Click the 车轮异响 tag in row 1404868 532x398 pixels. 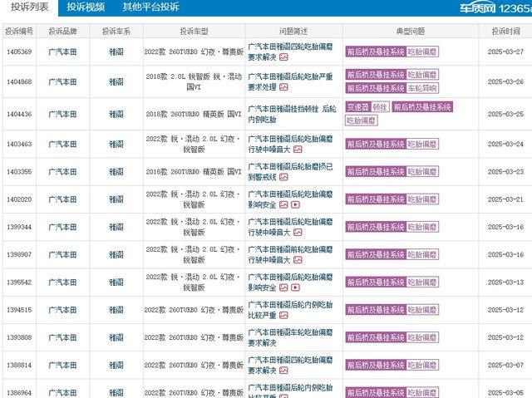click(x=422, y=88)
